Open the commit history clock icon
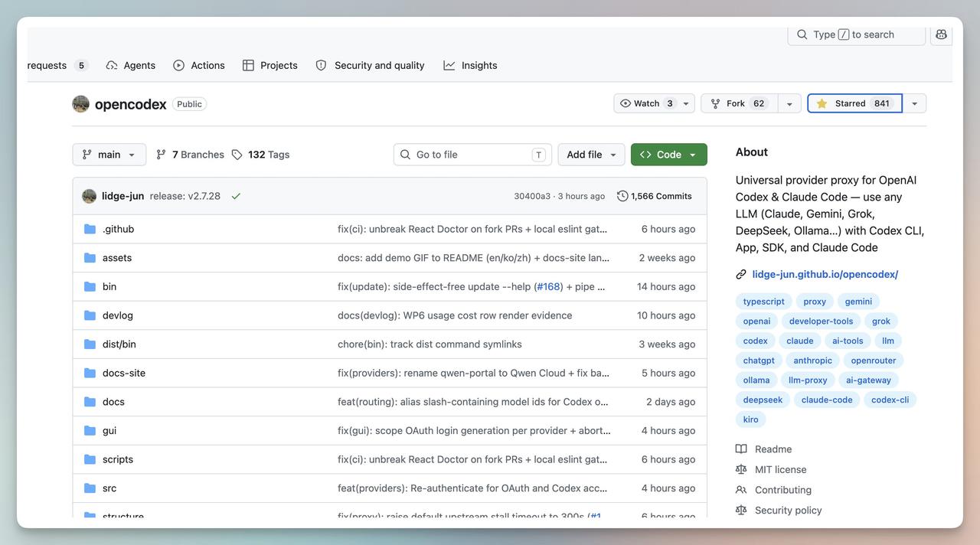The width and height of the screenshot is (980, 545). tap(622, 196)
